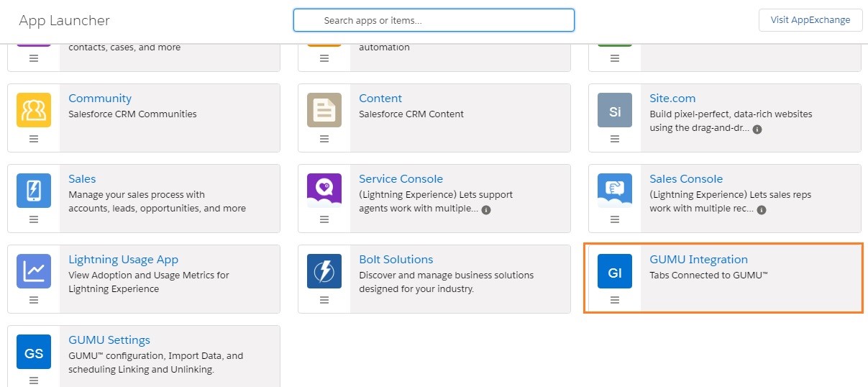Click the GUMU Settings 'GS' icon

click(34, 352)
